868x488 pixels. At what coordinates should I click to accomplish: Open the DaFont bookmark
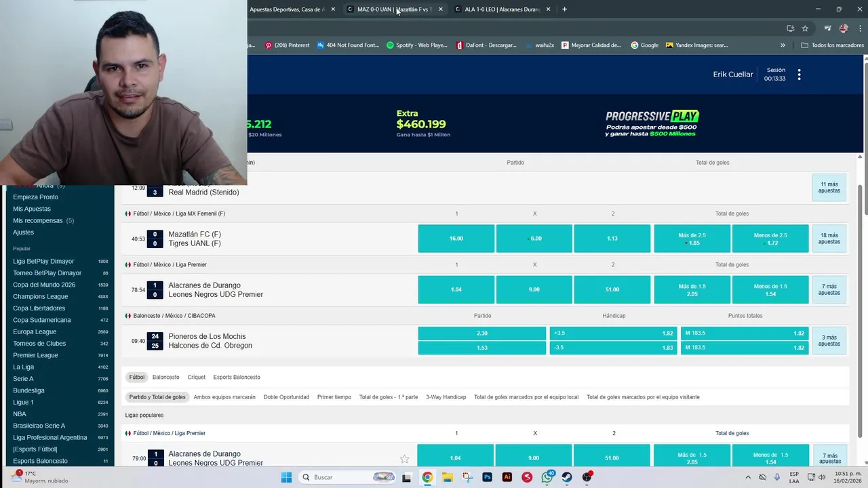(x=486, y=45)
